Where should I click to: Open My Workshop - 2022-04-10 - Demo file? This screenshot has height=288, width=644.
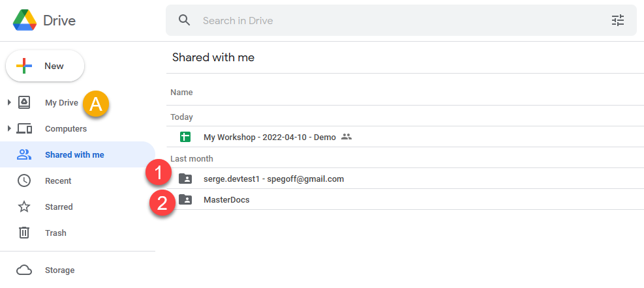[269, 137]
